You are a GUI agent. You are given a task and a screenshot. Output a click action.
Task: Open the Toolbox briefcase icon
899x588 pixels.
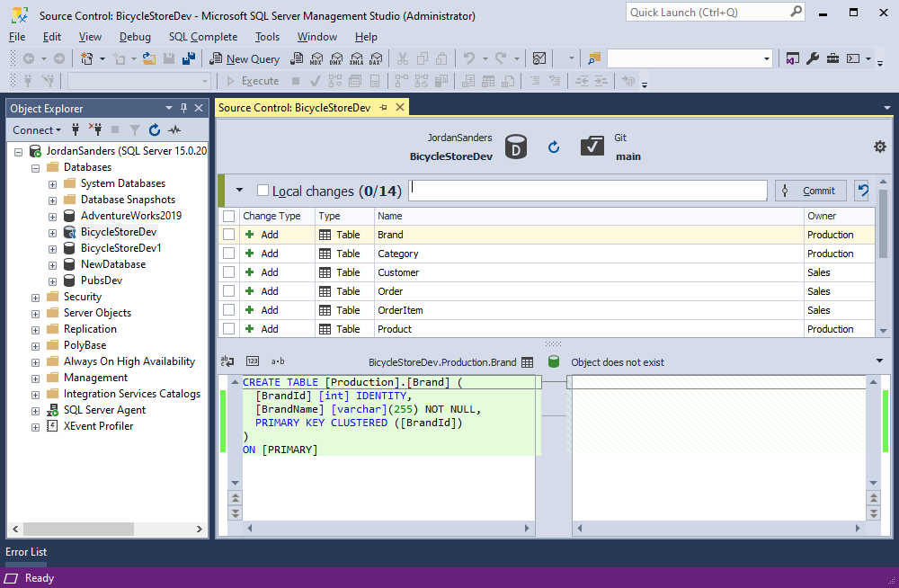[832, 58]
